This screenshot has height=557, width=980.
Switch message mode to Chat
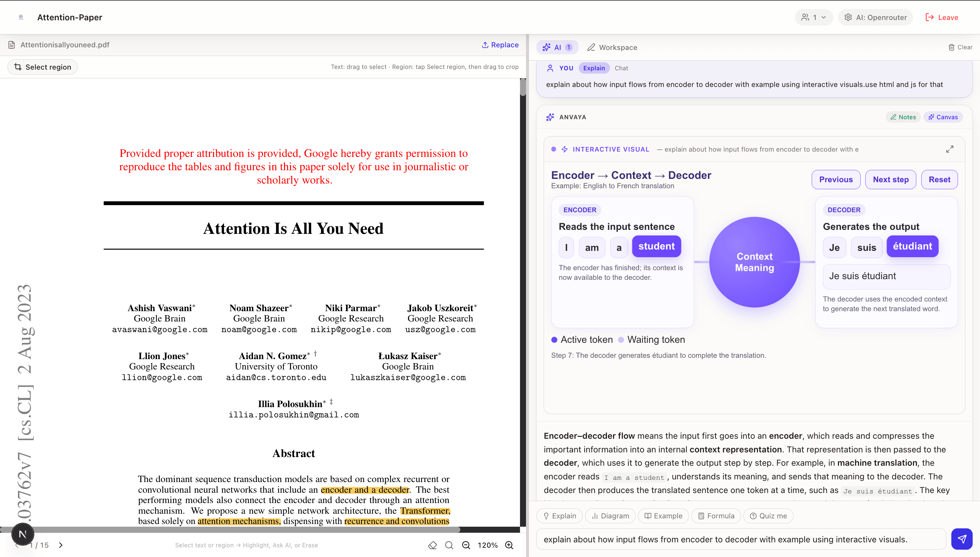point(621,68)
